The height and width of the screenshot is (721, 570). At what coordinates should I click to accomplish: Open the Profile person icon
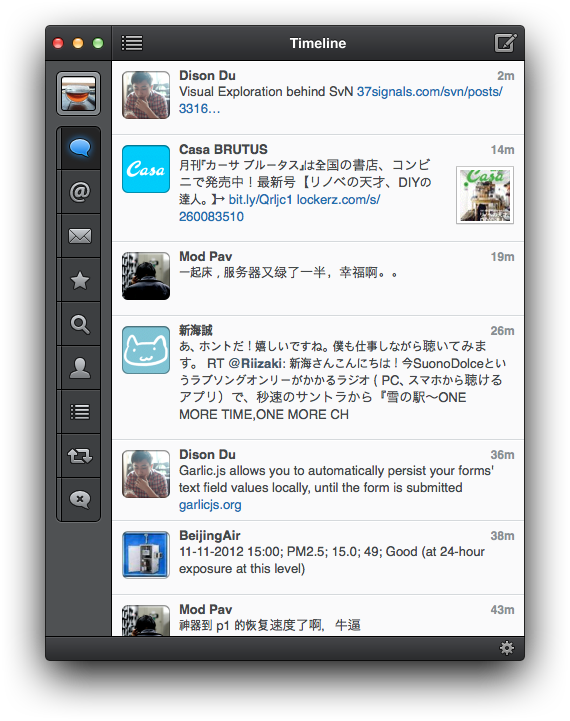click(x=80, y=368)
